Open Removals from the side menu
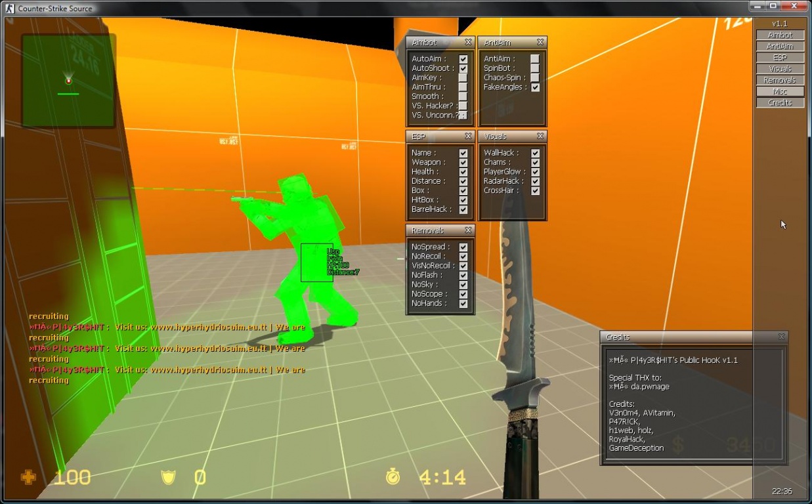812x504 pixels. pos(780,80)
